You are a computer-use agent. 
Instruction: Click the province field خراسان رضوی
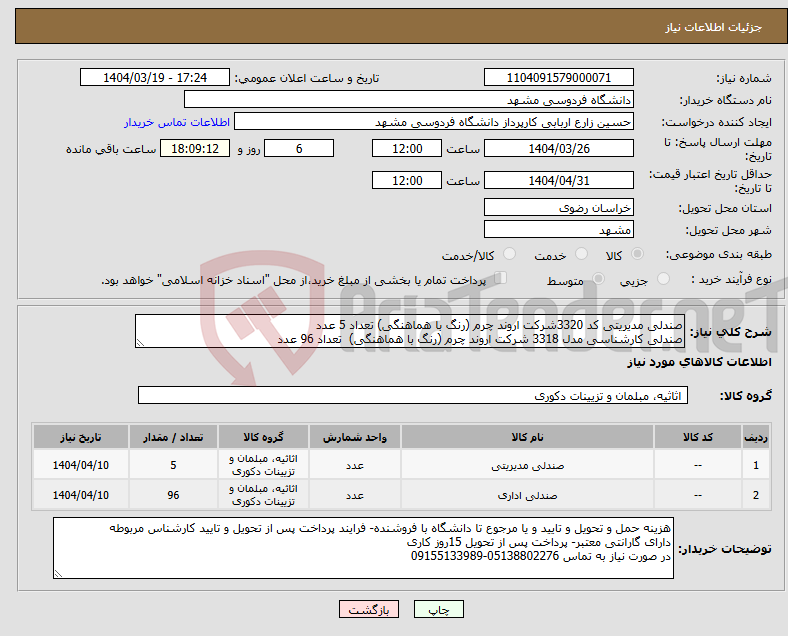tap(558, 207)
